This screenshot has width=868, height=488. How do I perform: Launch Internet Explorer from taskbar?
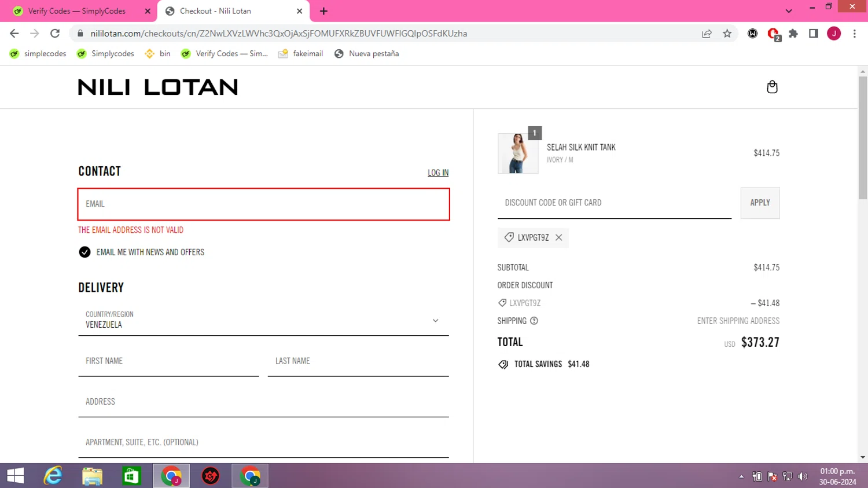pyautogui.click(x=53, y=476)
